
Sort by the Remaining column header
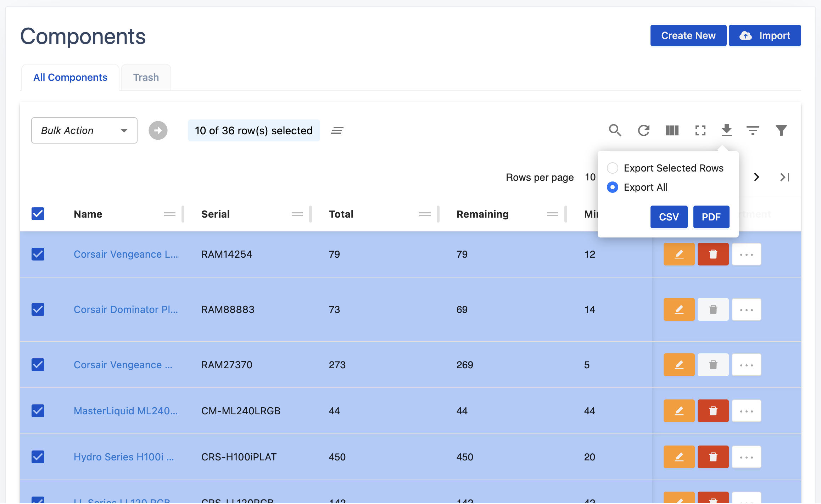[482, 214]
